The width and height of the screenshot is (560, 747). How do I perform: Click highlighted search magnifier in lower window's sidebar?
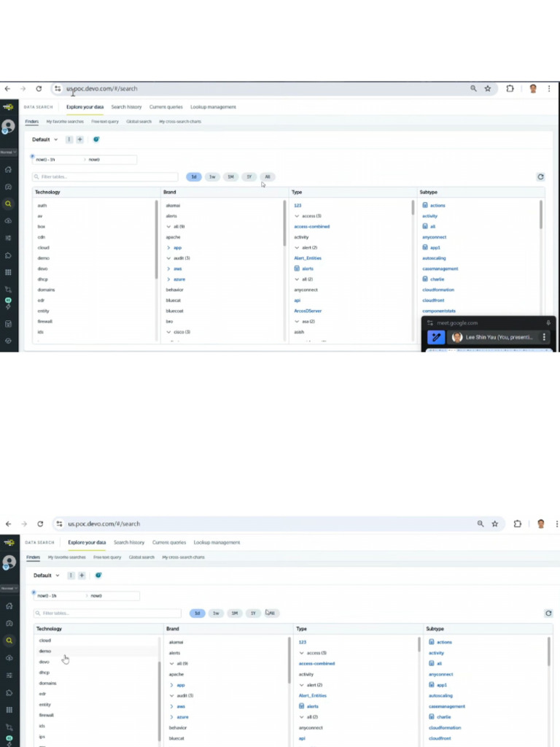(9, 640)
